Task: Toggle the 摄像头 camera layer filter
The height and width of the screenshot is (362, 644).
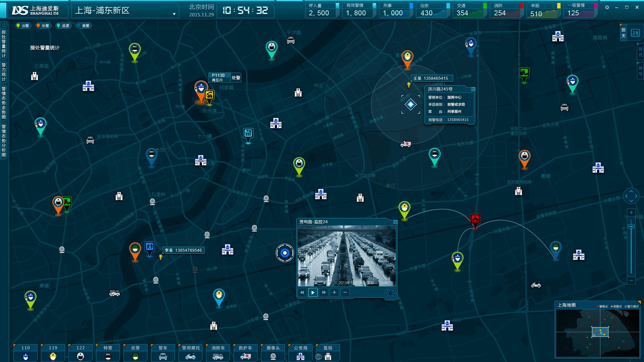Action: coord(273,353)
